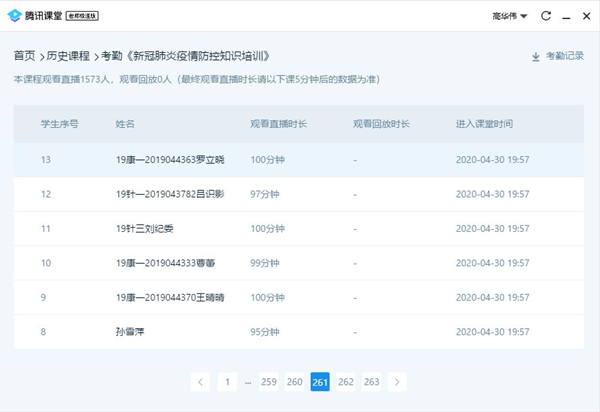Screen dimensions: 600x412
Task: Jump to page 1 in pagination
Action: (x=227, y=381)
